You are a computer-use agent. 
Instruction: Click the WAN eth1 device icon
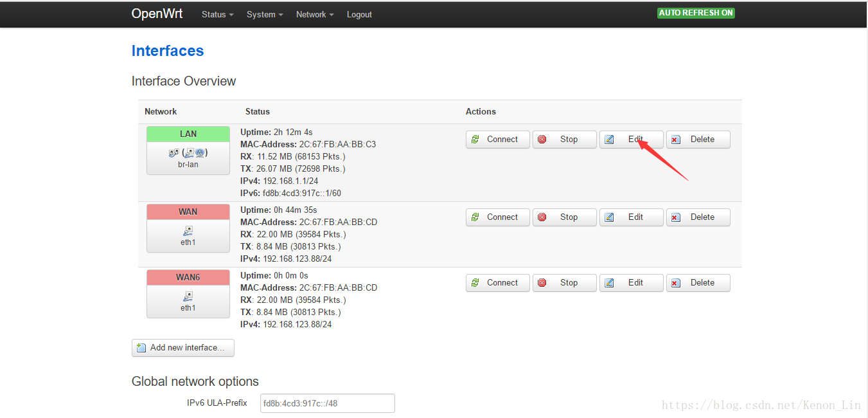point(188,231)
